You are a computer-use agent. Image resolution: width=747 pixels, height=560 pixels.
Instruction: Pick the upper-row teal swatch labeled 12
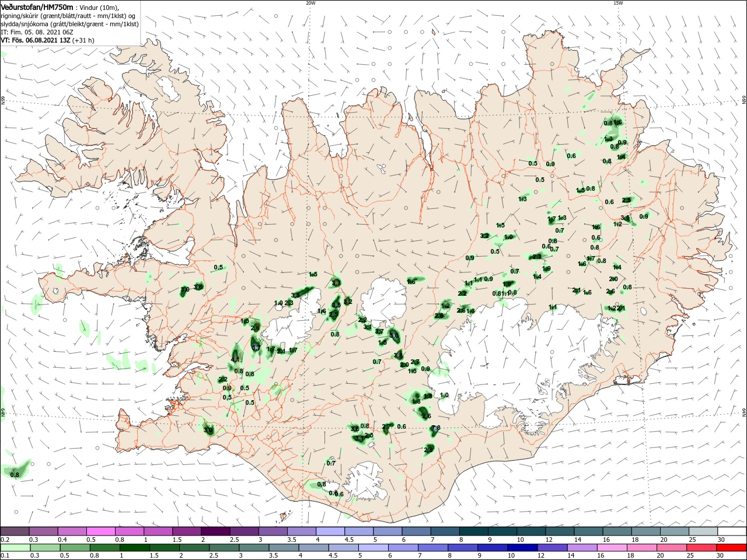point(560,531)
